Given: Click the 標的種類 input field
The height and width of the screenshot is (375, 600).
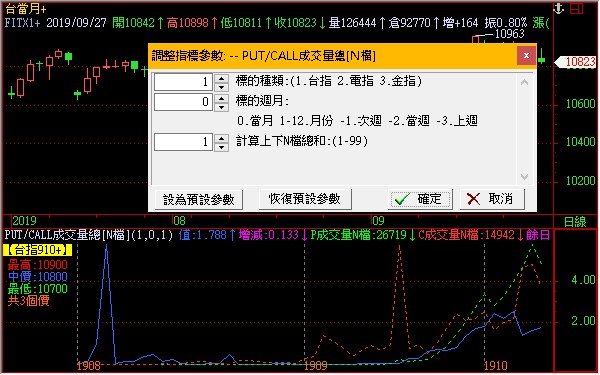Looking at the screenshot, I should 183,82.
